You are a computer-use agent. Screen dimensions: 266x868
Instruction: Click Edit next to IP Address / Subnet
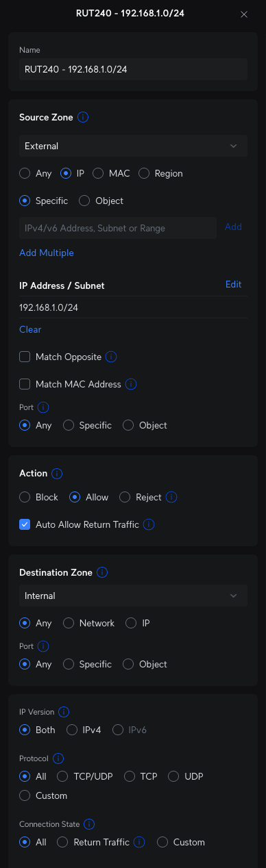point(234,285)
